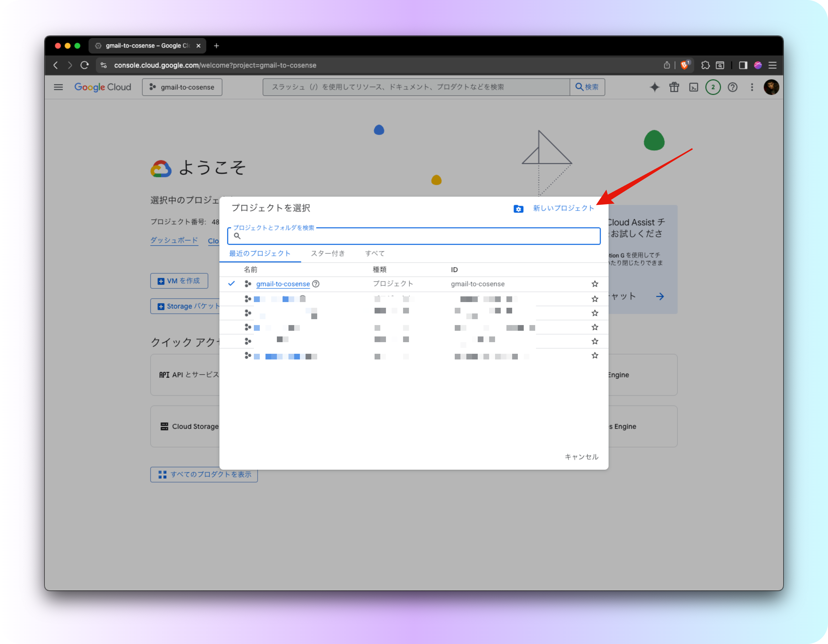Viewport: 828px width, 644px height.
Task: Open the Brave Shields icon
Action: [x=685, y=65]
